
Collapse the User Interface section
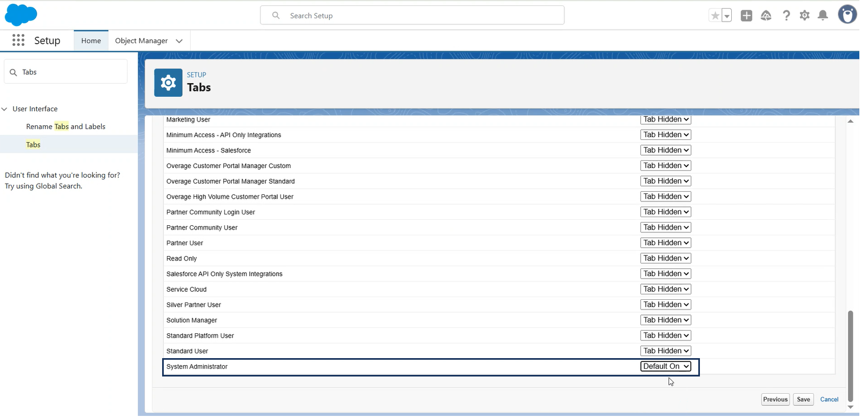[x=5, y=109]
